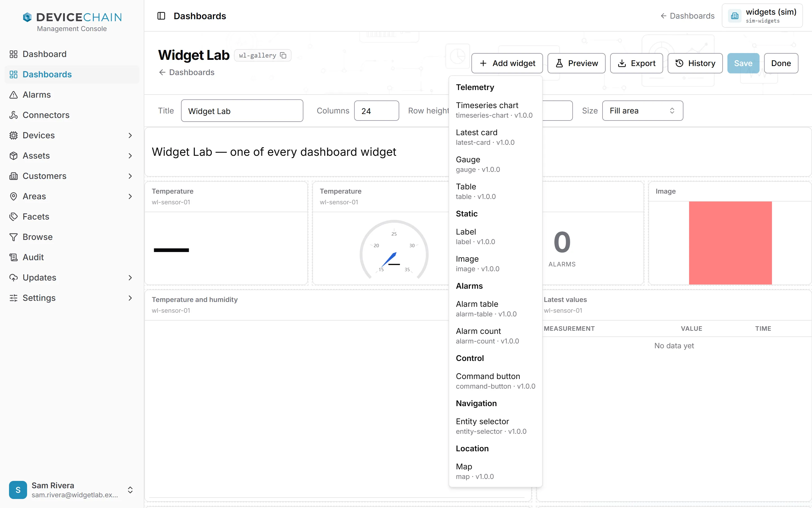Click the Dashboard grid icon in sidebar
Image resolution: width=812 pixels, height=508 pixels.
[14, 54]
